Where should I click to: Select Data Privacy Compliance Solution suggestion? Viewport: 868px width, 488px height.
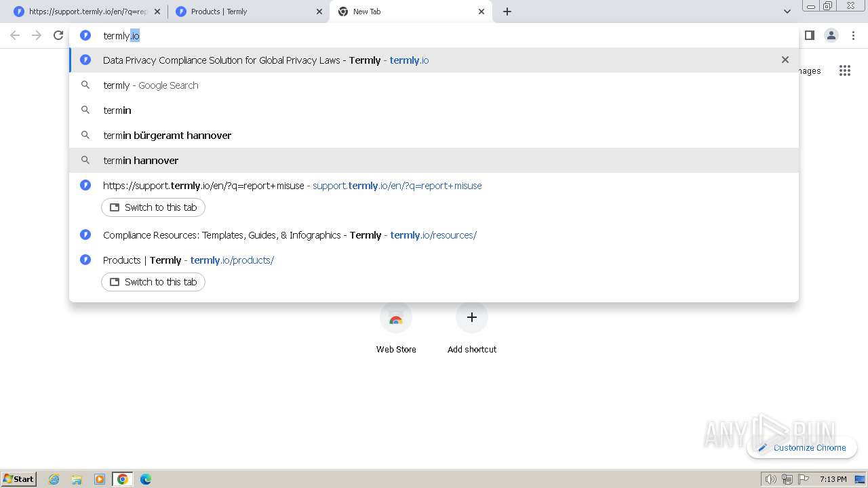(434, 60)
